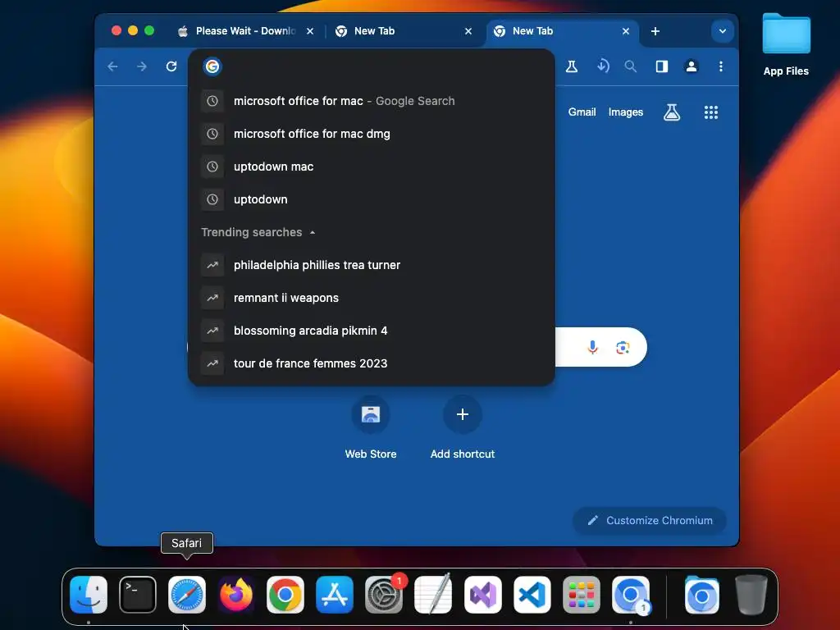Open the Chromium downloads folder stack in dock

coord(702,595)
